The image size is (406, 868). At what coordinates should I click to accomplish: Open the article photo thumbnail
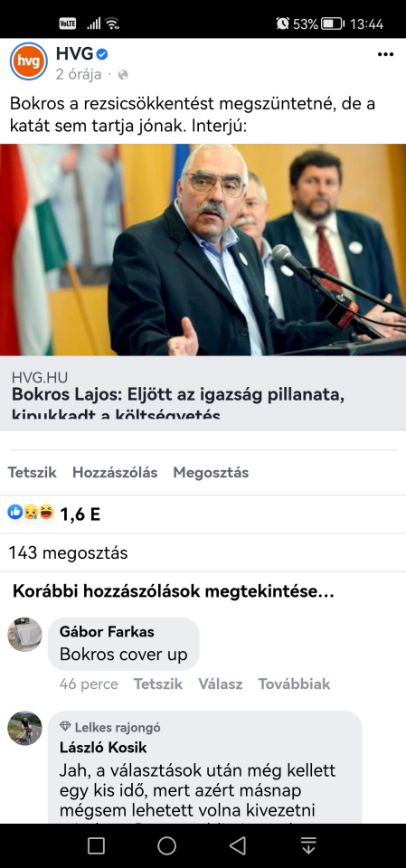point(203,250)
